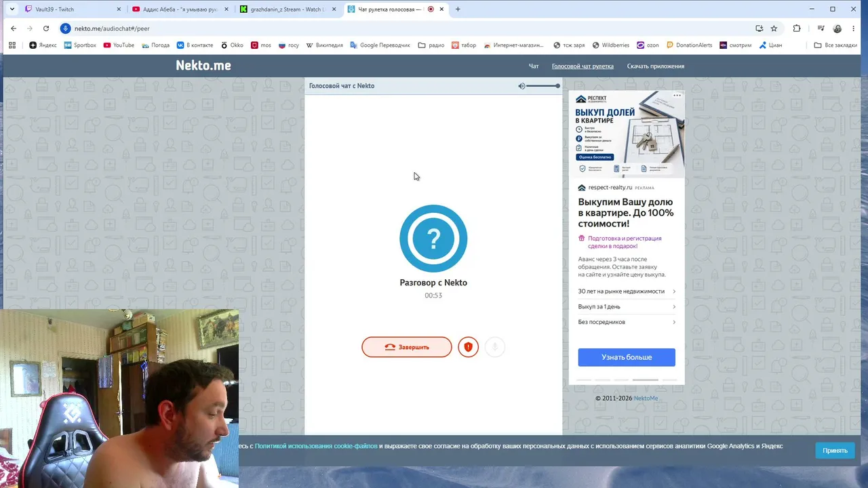Screen dimensions: 868x488
Task: Bookmark this page with star icon
Action: pyautogui.click(x=774, y=28)
